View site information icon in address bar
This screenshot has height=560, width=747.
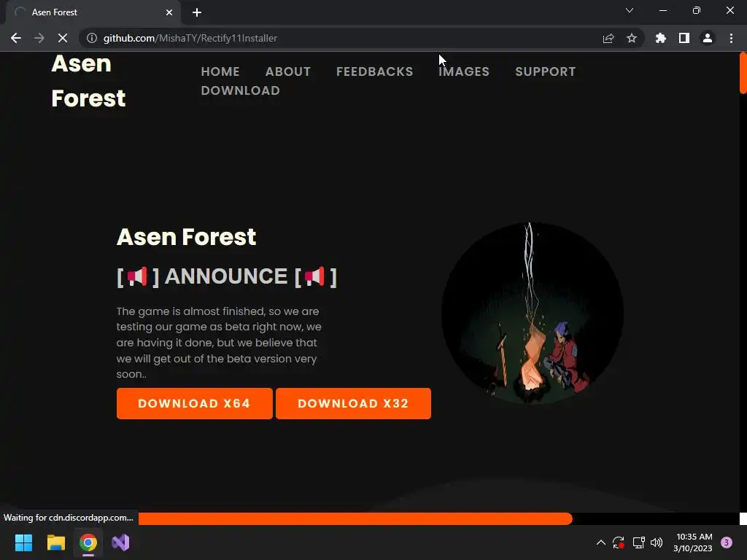[92, 38]
